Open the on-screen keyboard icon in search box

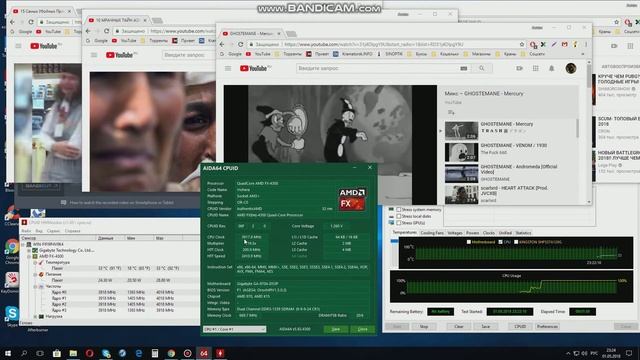[464, 69]
